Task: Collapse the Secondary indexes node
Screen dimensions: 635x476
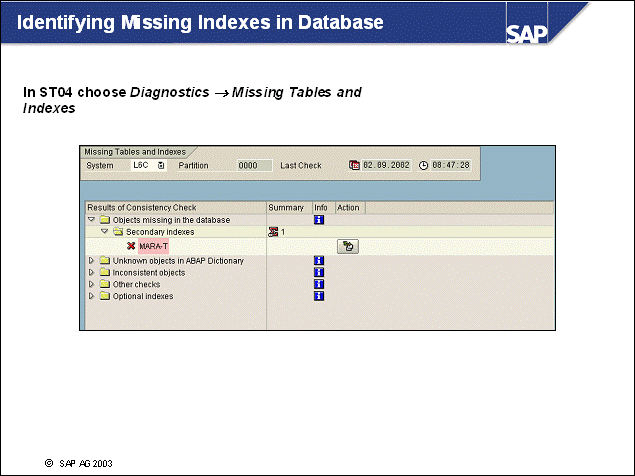Action: pos(105,232)
